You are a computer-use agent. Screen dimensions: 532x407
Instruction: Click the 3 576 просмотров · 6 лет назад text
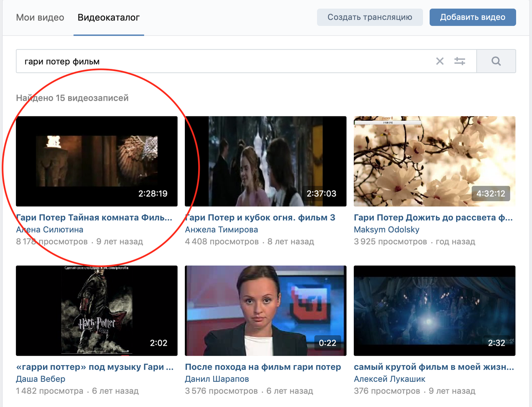pos(249,391)
